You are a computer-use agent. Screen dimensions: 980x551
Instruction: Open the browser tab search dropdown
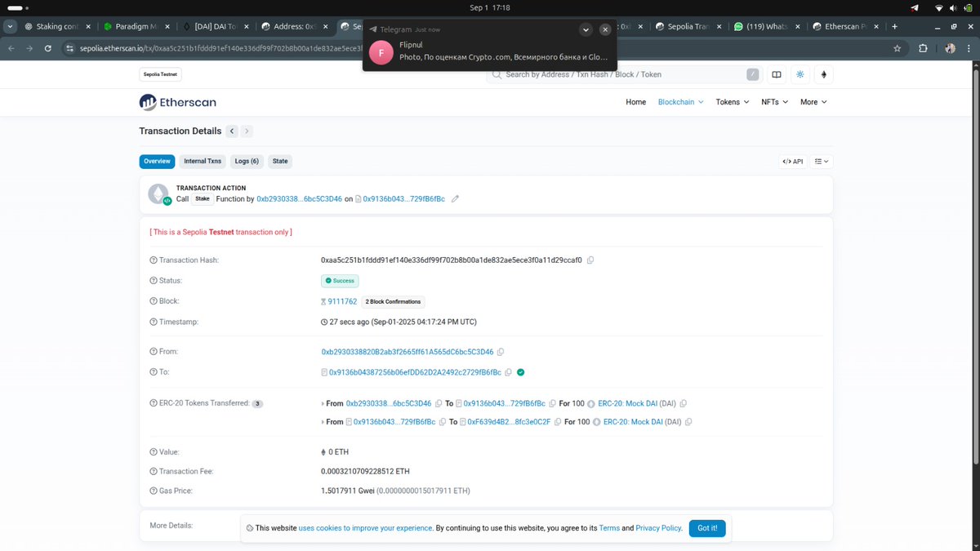(10, 26)
